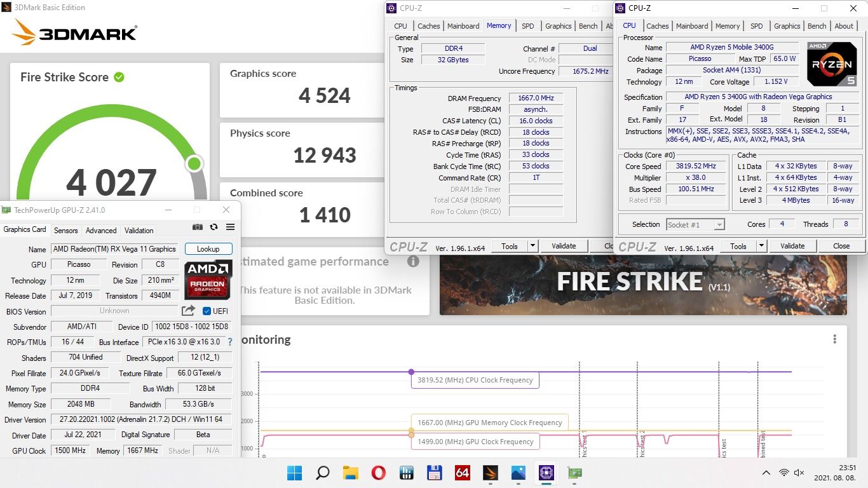Open the Tools dropdown arrow in the Memory CPU-Z window
The image size is (868, 488).
(x=532, y=246)
